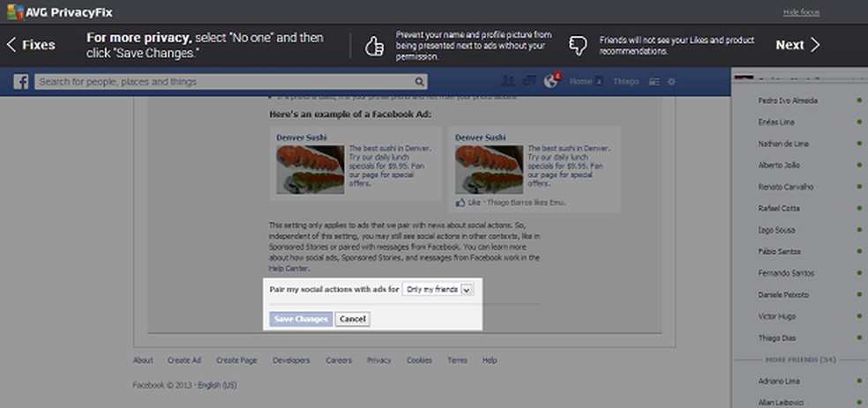This screenshot has height=408, width=868.
Task: Open the 'Only my friends' dropdown
Action: coord(438,289)
